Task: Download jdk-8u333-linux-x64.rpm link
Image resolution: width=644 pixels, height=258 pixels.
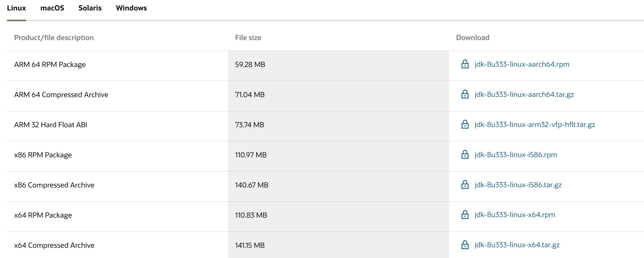Action: [x=515, y=215]
